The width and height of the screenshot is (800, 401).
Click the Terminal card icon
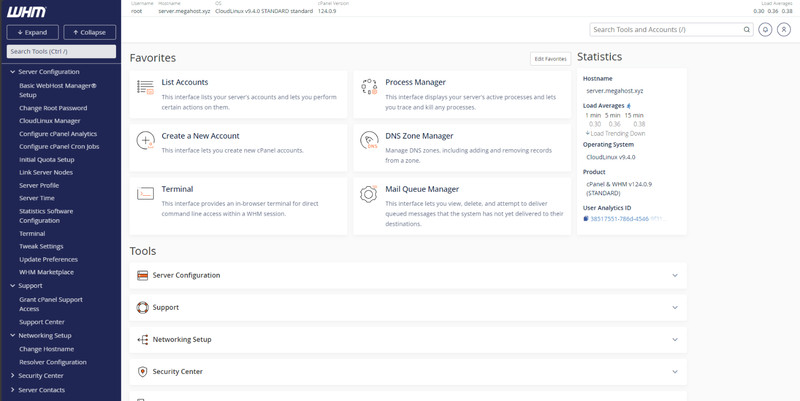(x=145, y=193)
